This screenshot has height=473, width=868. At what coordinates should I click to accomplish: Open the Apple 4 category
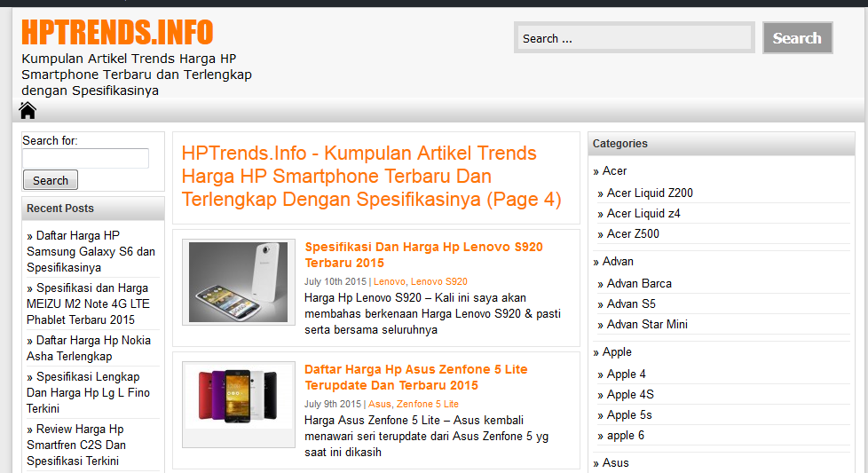(626, 374)
